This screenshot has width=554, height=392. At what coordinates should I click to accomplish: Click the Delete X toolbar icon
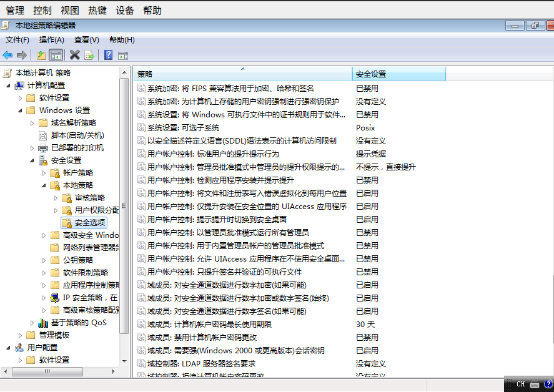[x=74, y=55]
